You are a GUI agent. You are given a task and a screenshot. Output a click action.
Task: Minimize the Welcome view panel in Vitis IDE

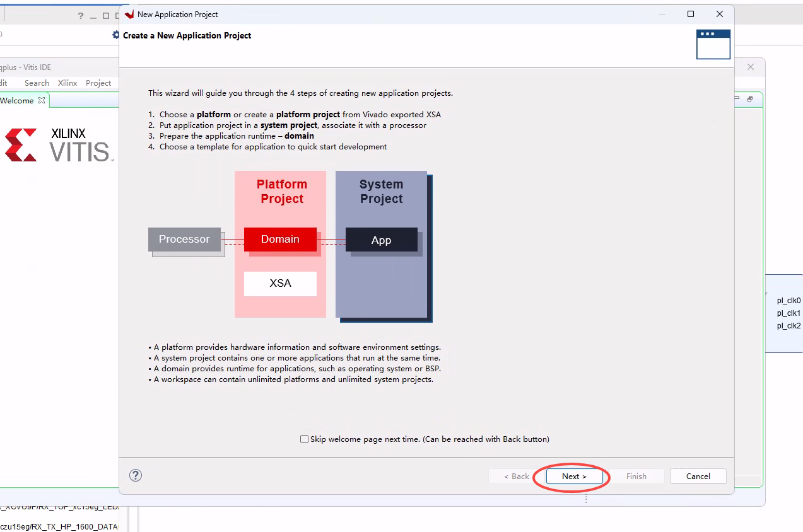pos(737,99)
